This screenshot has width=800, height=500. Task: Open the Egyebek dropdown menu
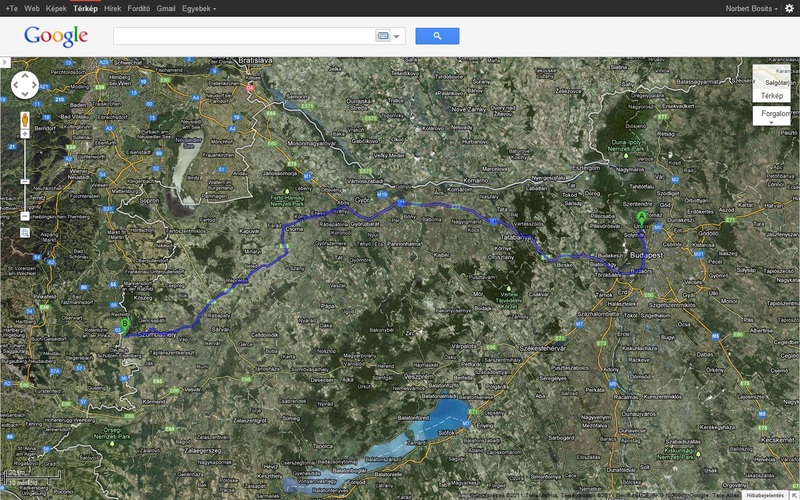(198, 8)
